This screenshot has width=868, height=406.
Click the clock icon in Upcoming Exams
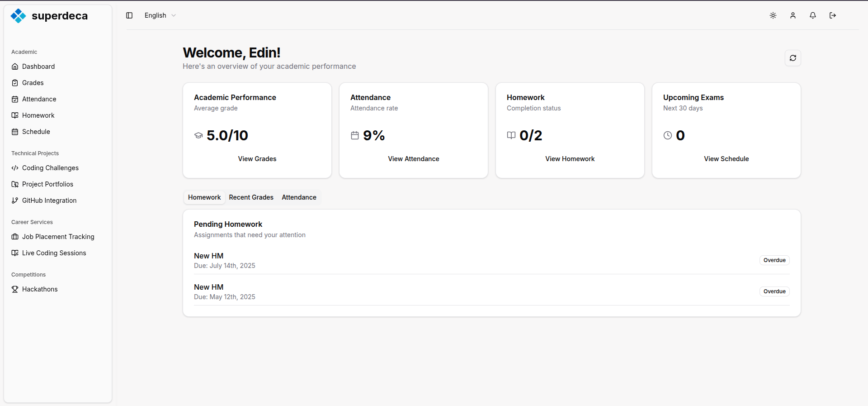tap(668, 135)
